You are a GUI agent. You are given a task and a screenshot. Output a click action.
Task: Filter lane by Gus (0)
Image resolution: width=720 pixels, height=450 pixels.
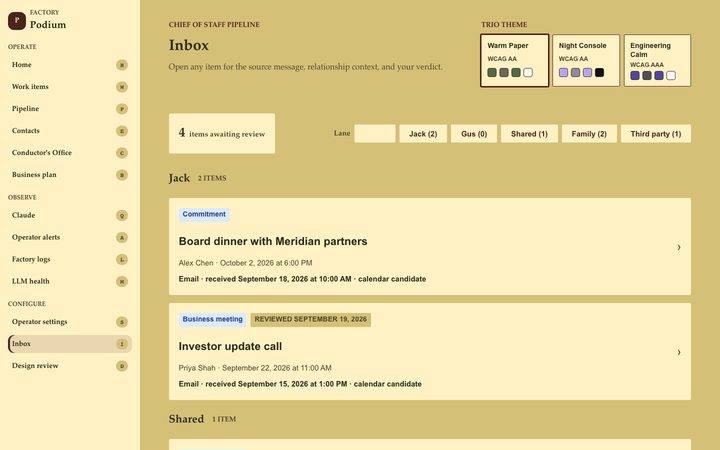click(x=474, y=134)
